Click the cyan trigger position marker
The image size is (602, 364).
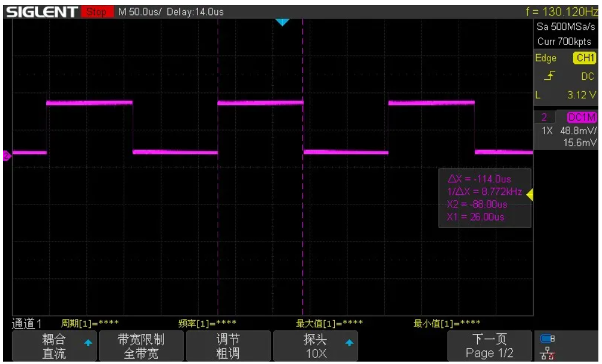point(282,23)
